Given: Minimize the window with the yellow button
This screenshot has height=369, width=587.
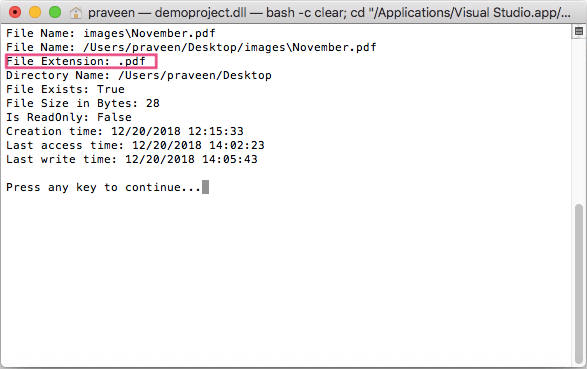Looking at the screenshot, I should click(x=35, y=12).
